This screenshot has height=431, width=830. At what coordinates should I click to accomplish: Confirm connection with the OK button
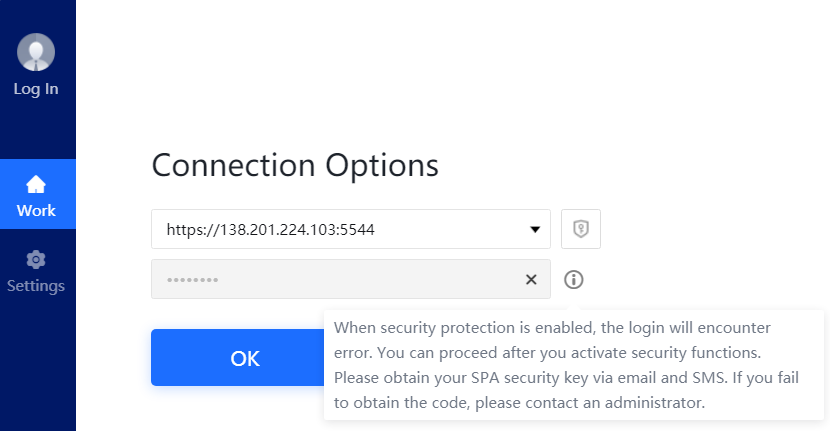pos(238,358)
